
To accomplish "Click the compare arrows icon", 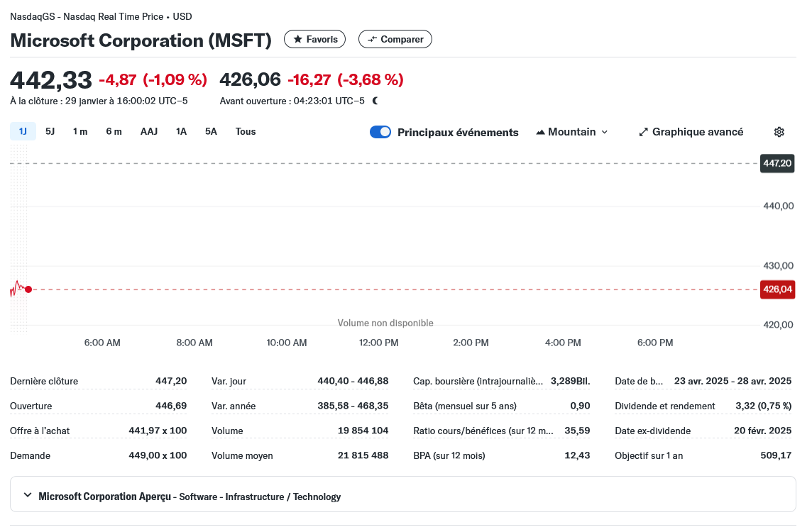I will (372, 39).
